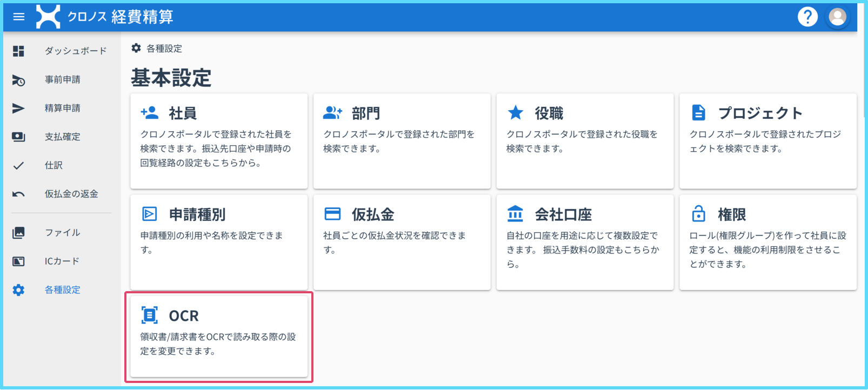Click the 各種設定 breadcrumb at top
Viewport: 868px width, 390px height.
click(164, 49)
